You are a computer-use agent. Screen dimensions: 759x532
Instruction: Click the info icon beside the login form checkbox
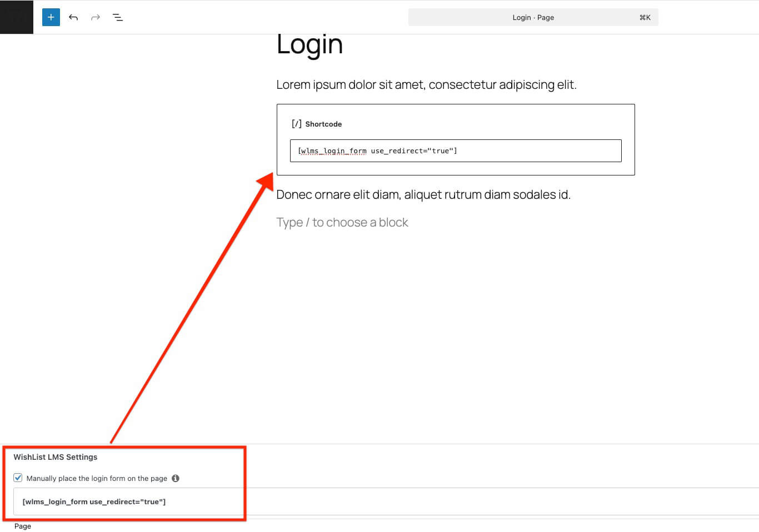click(x=176, y=478)
